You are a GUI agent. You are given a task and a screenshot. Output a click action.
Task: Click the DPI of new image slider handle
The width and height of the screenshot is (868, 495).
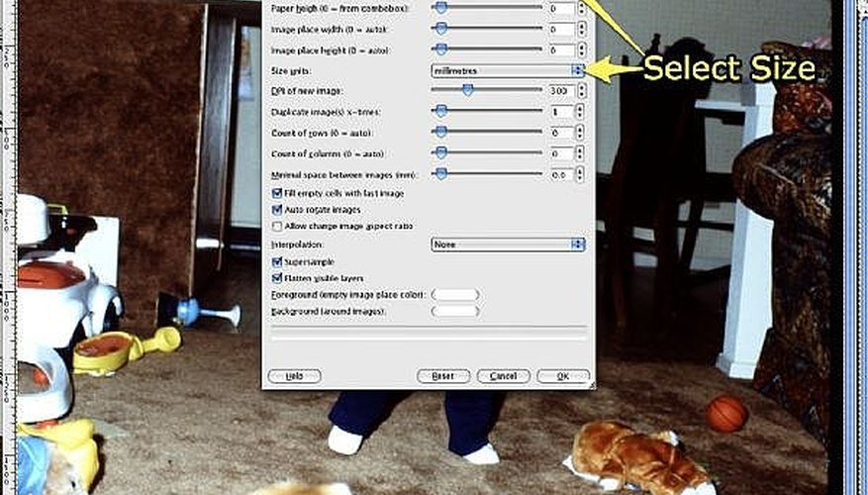click(468, 90)
